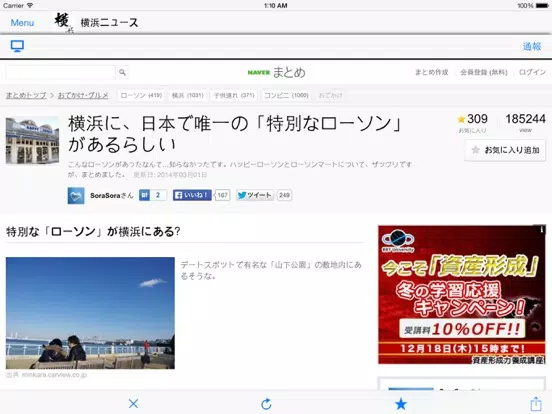Tap the 横浜ニュース calligraphy logo
This screenshot has height=414, width=552.
pos(64,23)
